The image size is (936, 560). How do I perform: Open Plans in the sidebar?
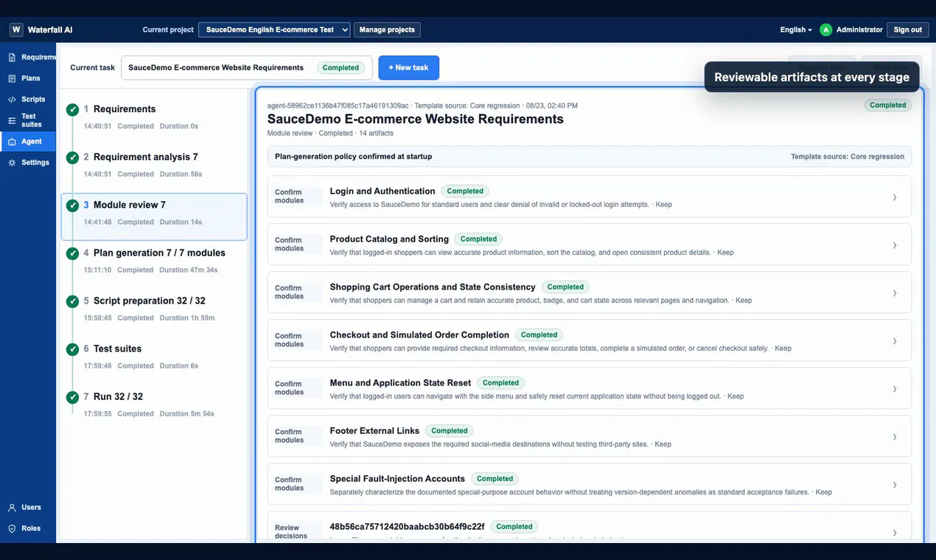(x=28, y=78)
